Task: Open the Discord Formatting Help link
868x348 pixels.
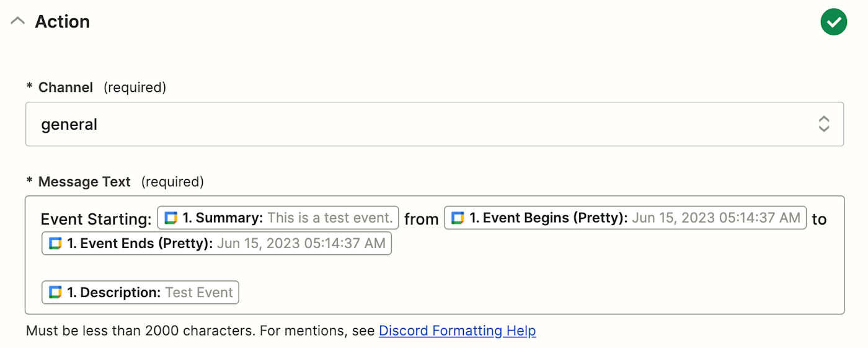Action: coord(457,331)
